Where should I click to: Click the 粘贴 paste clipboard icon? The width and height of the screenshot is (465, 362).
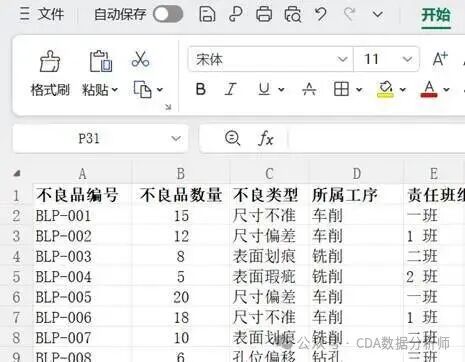(101, 61)
